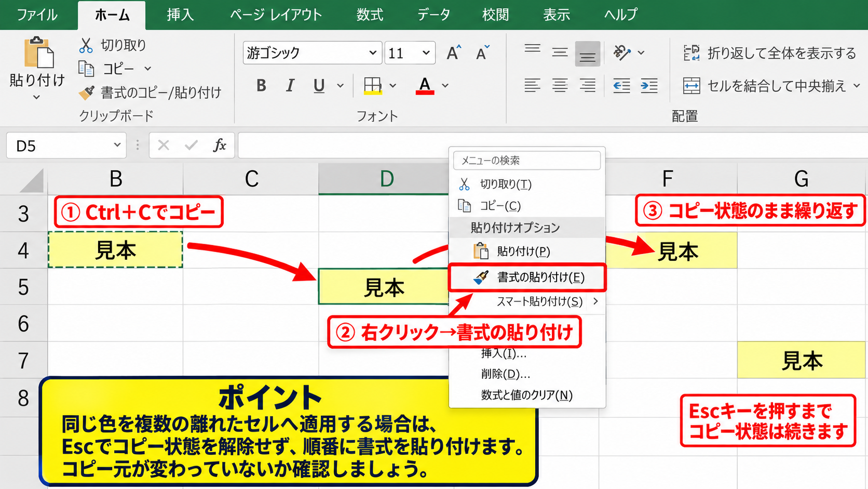The height and width of the screenshot is (489, 868).
Task: Expand スマート貼り付け(S) submenu
Action: 527,301
